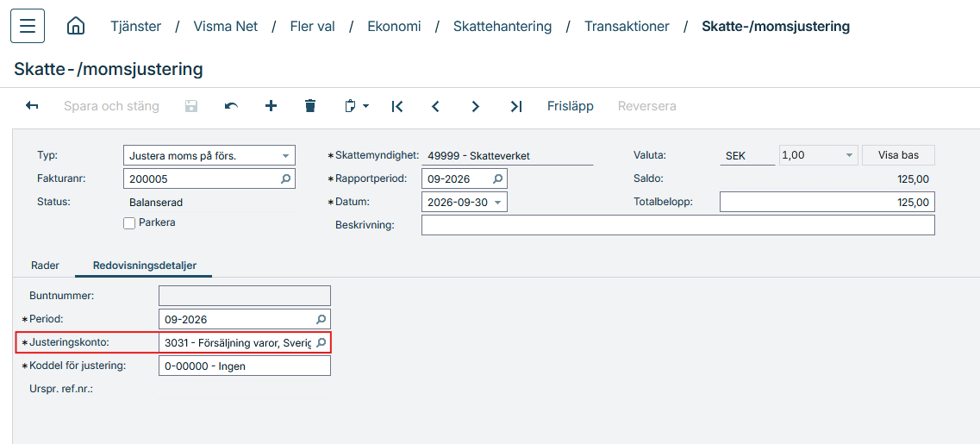Screen dimensions: 980x444
Task: Select the Redovisningsdetaljer tab
Action: [x=145, y=266]
